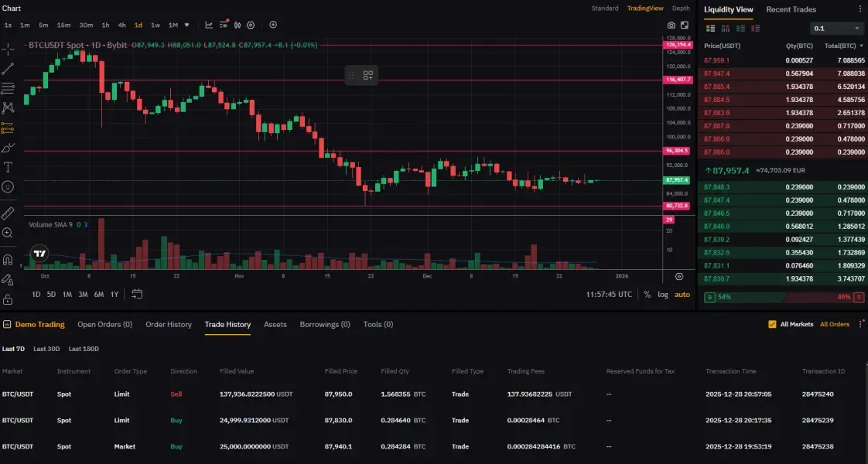Click the 96,304.5 horizontal line price label
Image resolution: width=868 pixels, height=464 pixels.
[x=677, y=151]
